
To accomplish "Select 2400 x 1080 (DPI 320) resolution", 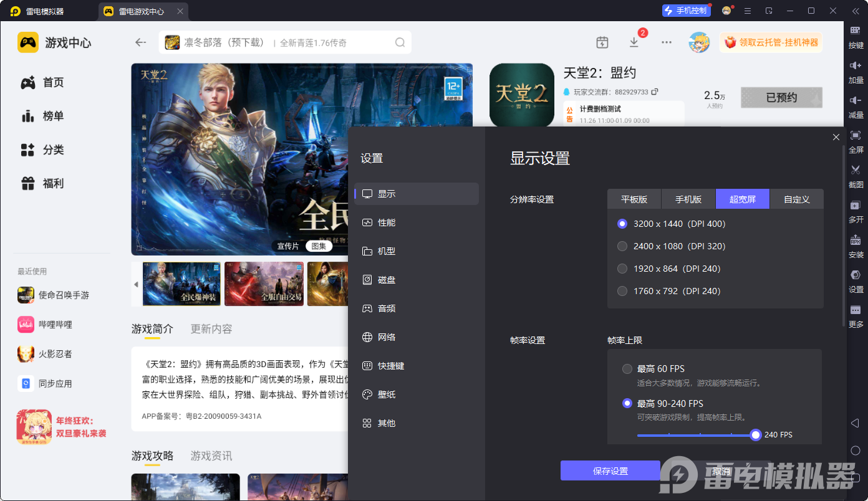I will pos(671,246).
